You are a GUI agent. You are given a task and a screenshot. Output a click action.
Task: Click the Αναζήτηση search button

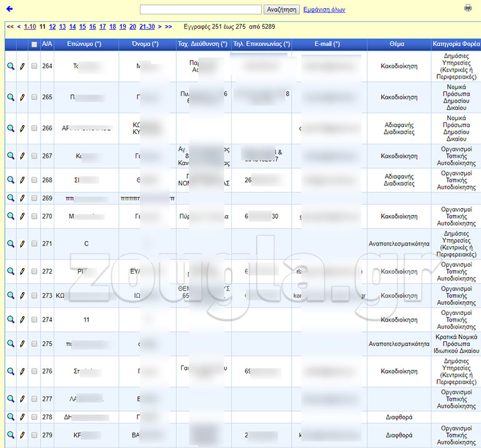tap(281, 9)
